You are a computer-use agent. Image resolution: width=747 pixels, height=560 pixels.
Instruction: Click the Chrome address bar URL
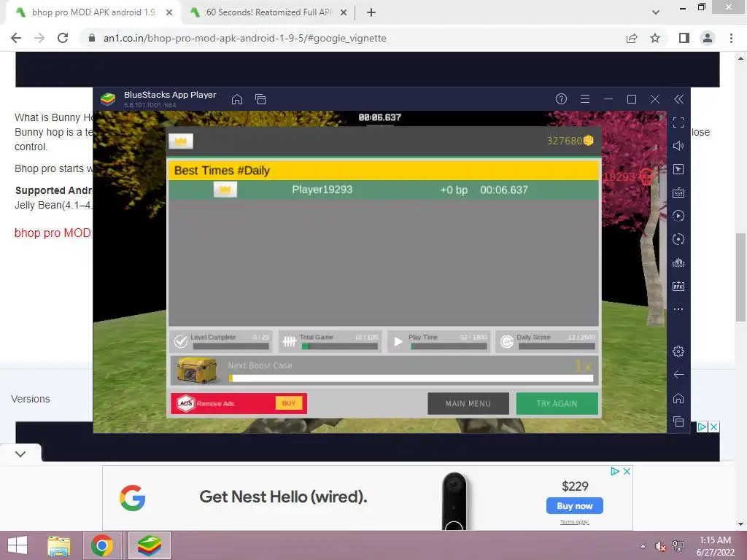coord(244,38)
